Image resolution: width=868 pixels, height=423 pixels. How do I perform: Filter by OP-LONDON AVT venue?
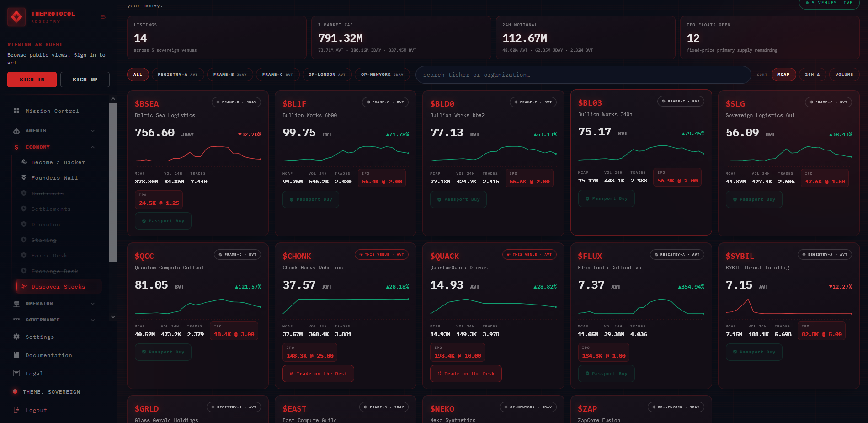[327, 75]
